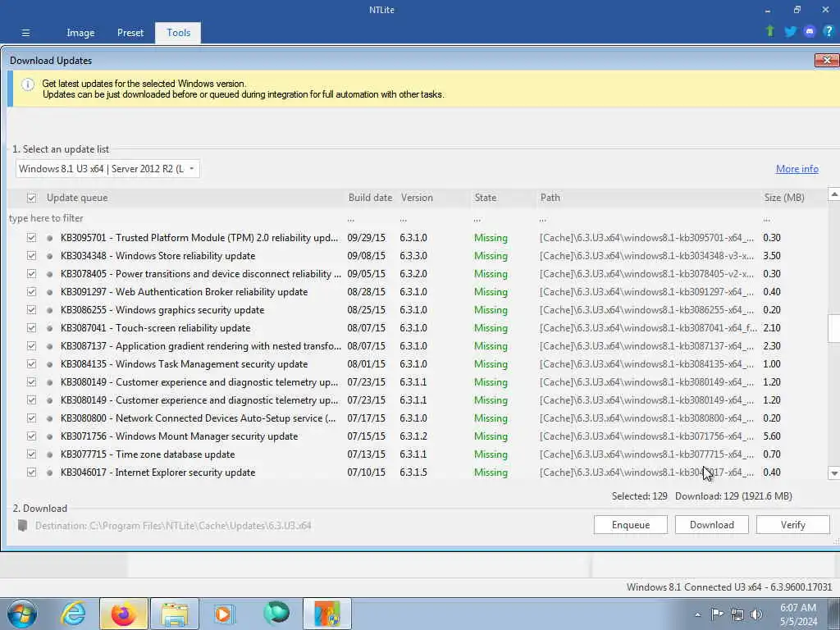This screenshot has height=630, width=840.
Task: Click the Enqueue button
Action: tap(631, 525)
